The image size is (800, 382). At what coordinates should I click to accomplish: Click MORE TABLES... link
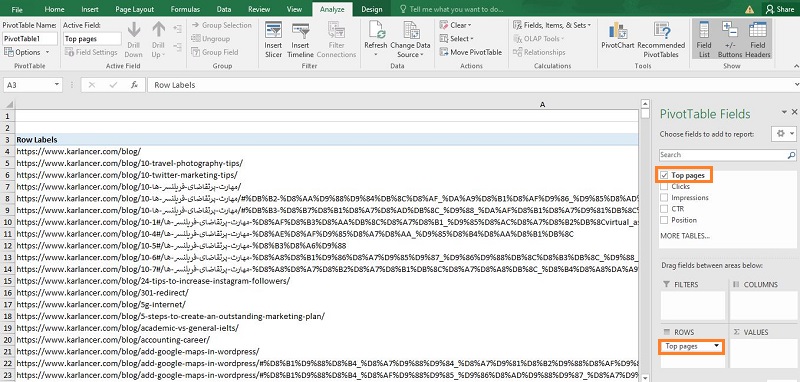click(x=685, y=236)
